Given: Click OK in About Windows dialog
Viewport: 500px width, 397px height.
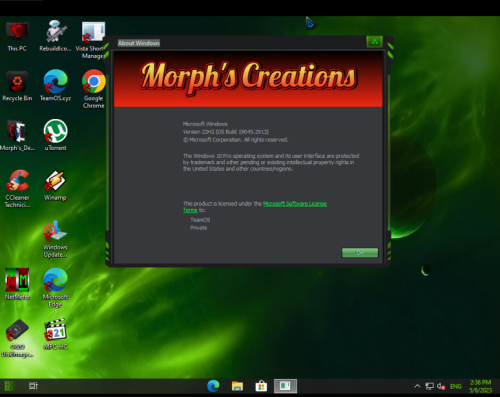Looking at the screenshot, I should pos(360,253).
